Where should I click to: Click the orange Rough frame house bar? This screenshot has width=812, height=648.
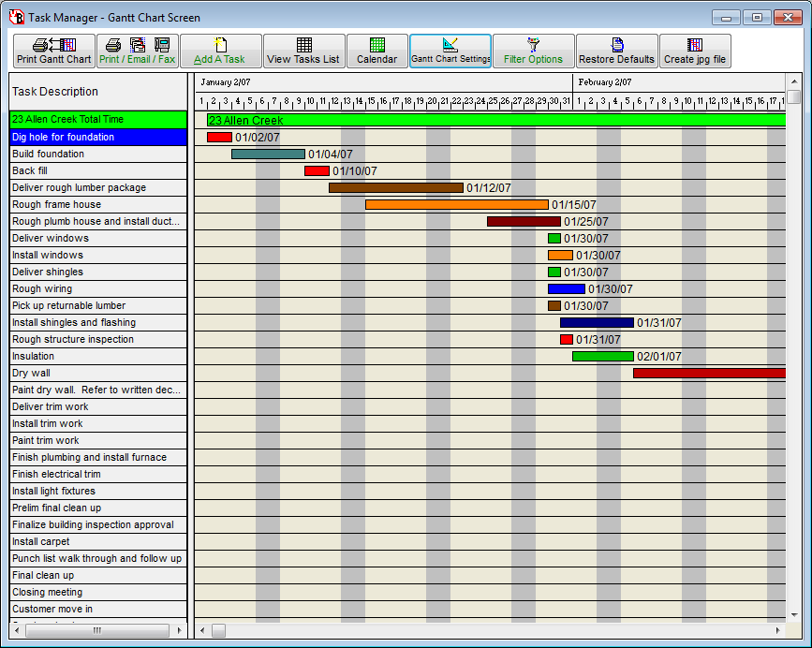(x=456, y=204)
